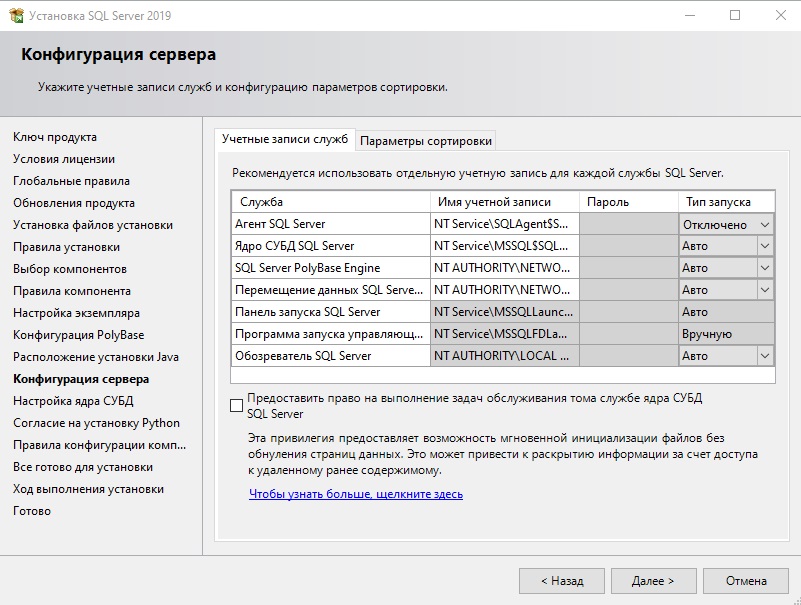Minimize the SQL Server 2019 setup window

click(x=690, y=15)
